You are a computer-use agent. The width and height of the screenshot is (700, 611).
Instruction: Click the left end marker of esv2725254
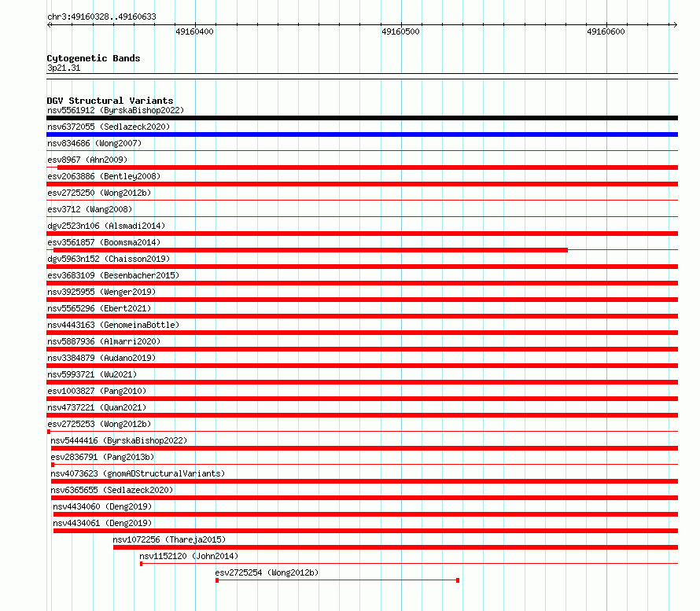[x=217, y=580]
